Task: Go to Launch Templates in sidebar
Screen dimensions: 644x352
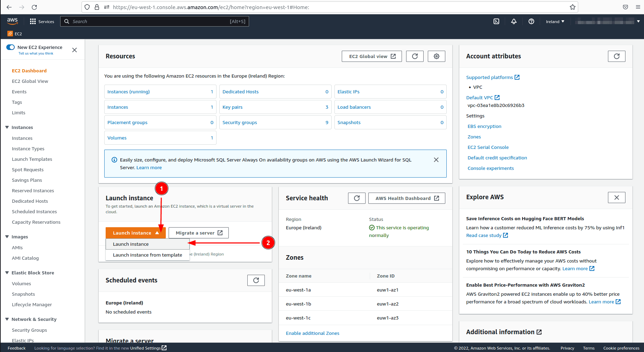Action: point(32,159)
